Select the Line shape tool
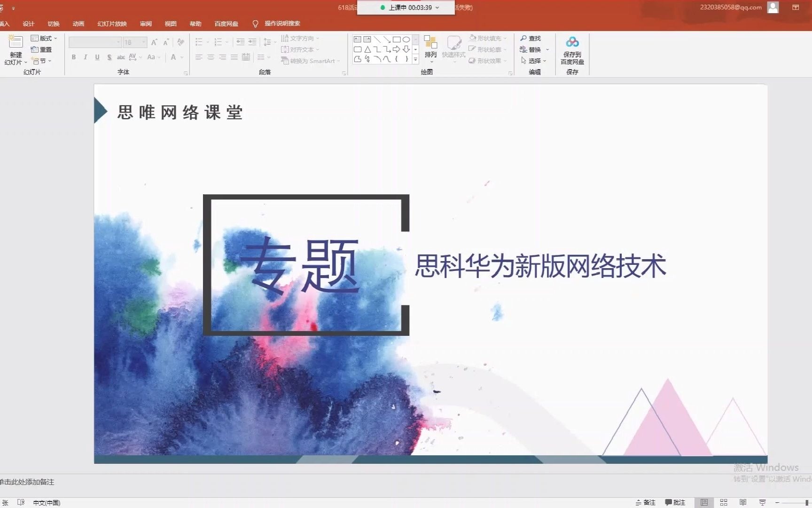The height and width of the screenshot is (508, 812). pos(377,40)
